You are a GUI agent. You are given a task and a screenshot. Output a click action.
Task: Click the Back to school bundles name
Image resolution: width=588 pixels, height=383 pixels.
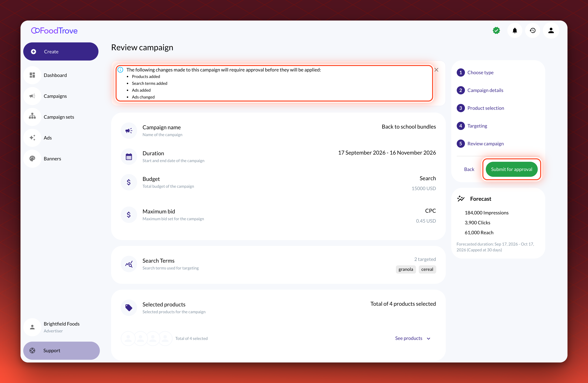click(x=409, y=127)
